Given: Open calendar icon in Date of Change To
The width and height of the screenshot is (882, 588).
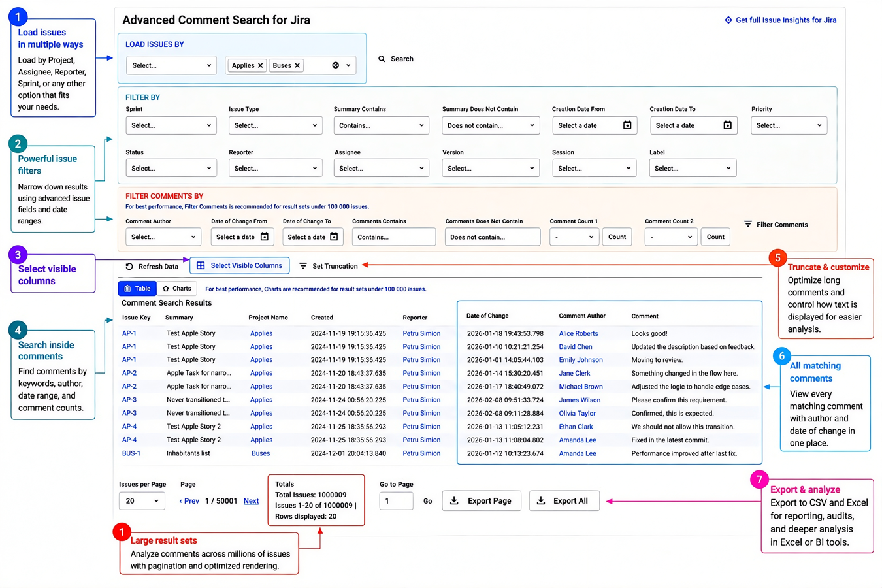Looking at the screenshot, I should coord(334,237).
